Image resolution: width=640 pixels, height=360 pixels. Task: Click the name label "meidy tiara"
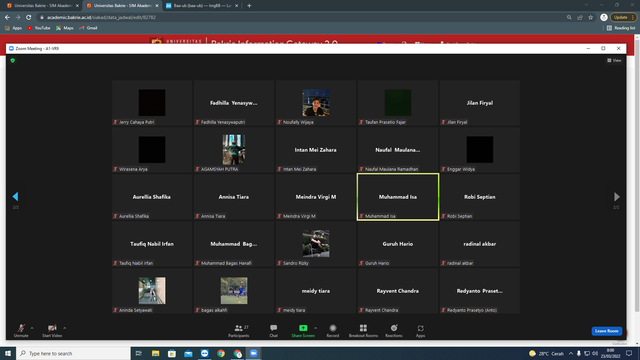294,310
